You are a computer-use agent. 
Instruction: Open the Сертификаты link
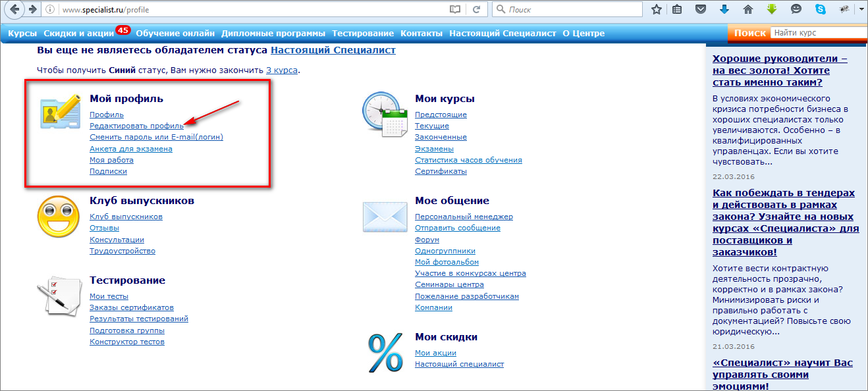[x=441, y=171]
